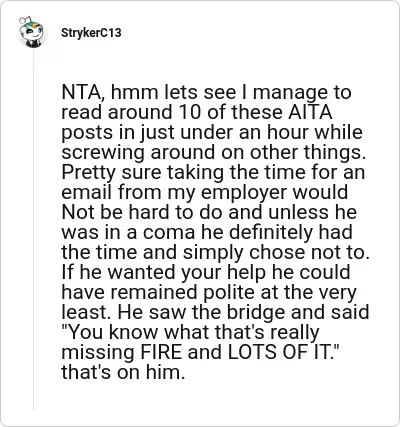Collapse comment using the vertical thread line

click(33, 230)
